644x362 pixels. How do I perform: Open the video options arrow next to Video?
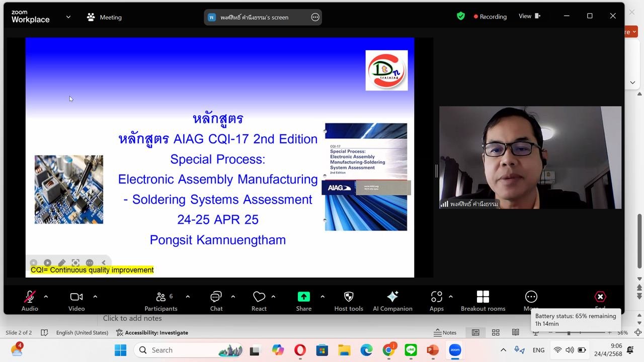point(95,297)
